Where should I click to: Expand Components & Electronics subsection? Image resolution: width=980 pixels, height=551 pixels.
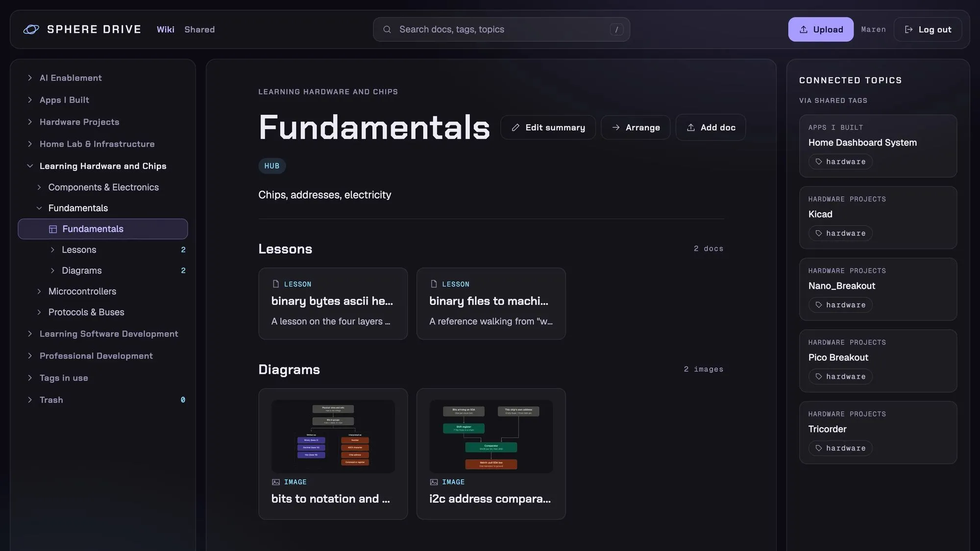pyautogui.click(x=39, y=187)
